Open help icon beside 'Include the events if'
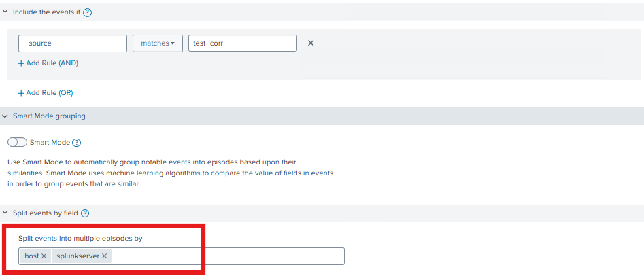The width and height of the screenshot is (644, 280). (88, 12)
